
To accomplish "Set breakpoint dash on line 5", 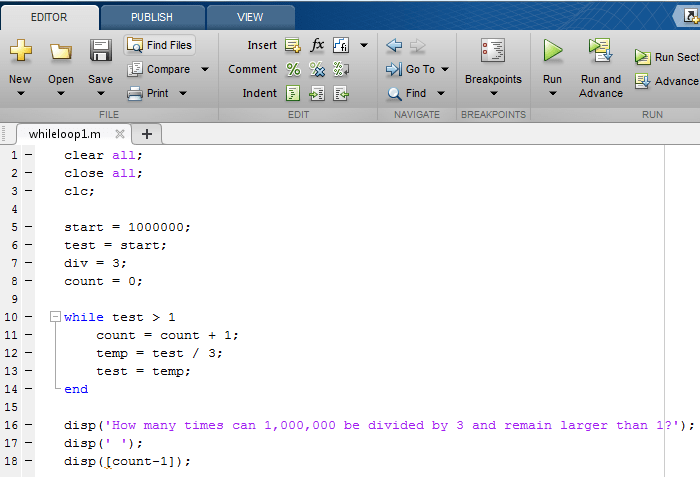I will point(29,227).
